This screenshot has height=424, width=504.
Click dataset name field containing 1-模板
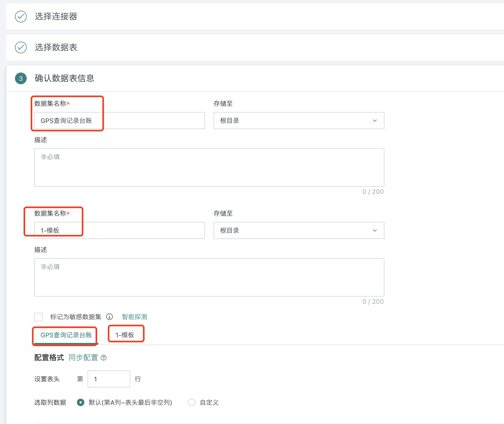pos(119,230)
